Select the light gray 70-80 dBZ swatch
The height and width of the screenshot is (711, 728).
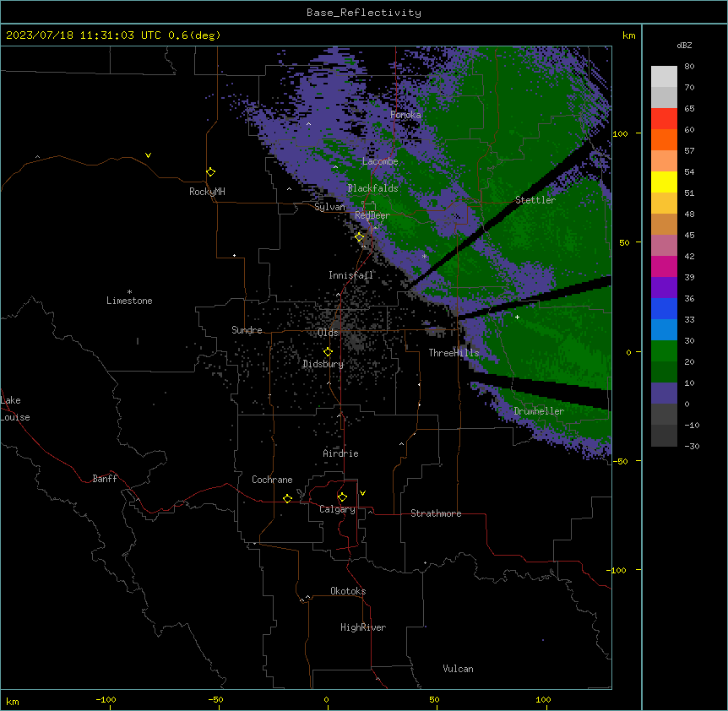(664, 77)
